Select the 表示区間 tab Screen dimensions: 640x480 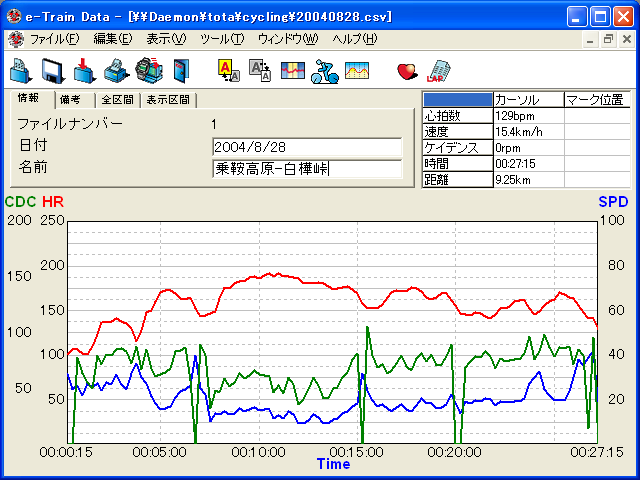tap(168, 100)
